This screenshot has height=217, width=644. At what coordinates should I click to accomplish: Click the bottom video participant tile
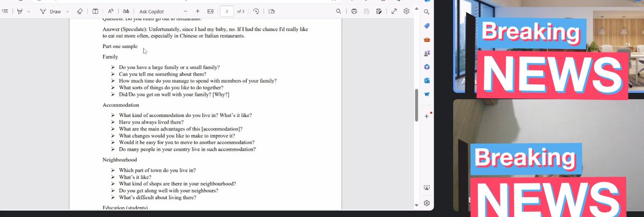548,156
